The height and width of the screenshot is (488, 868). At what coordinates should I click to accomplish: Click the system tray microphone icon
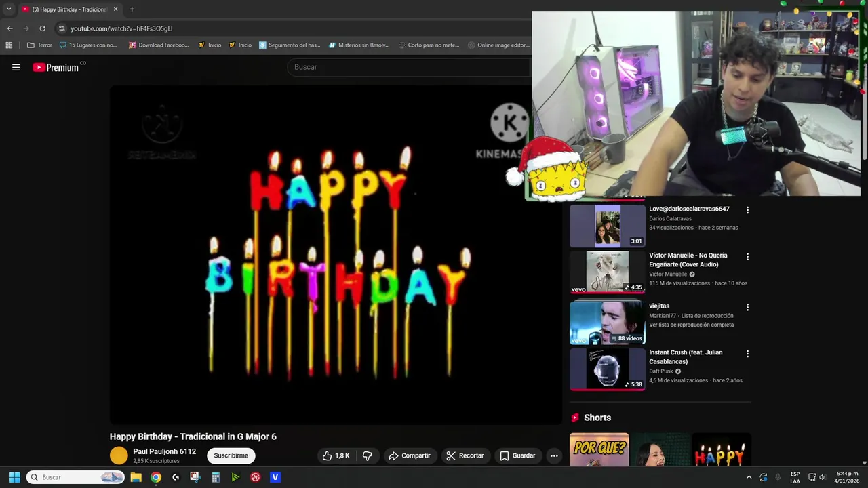(778, 477)
